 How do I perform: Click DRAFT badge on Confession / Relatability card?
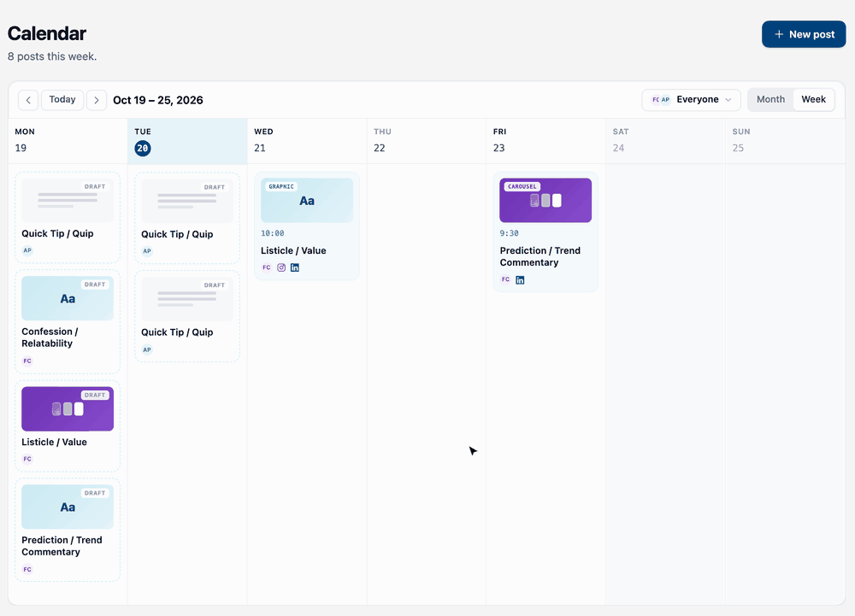point(95,285)
